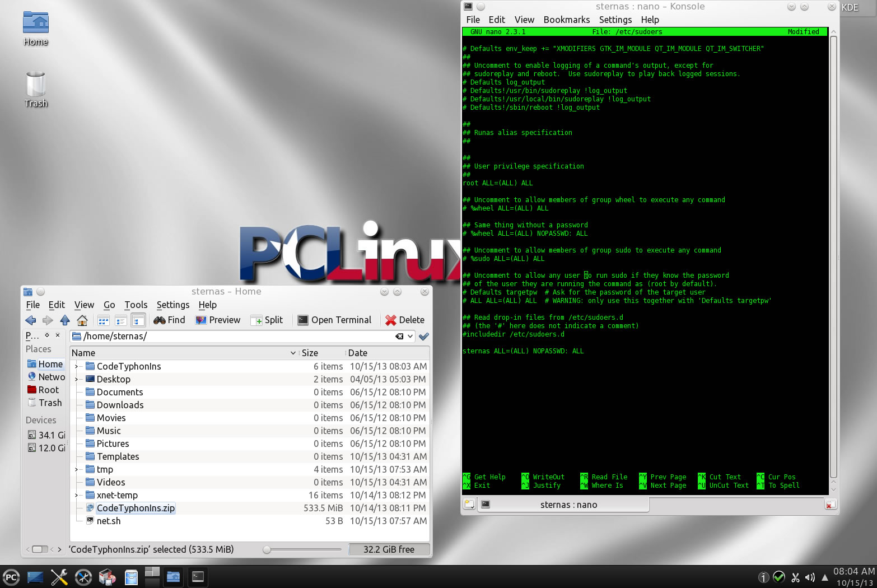Open the location bar history dropdown
Image resolution: width=877 pixels, height=588 pixels.
[410, 337]
